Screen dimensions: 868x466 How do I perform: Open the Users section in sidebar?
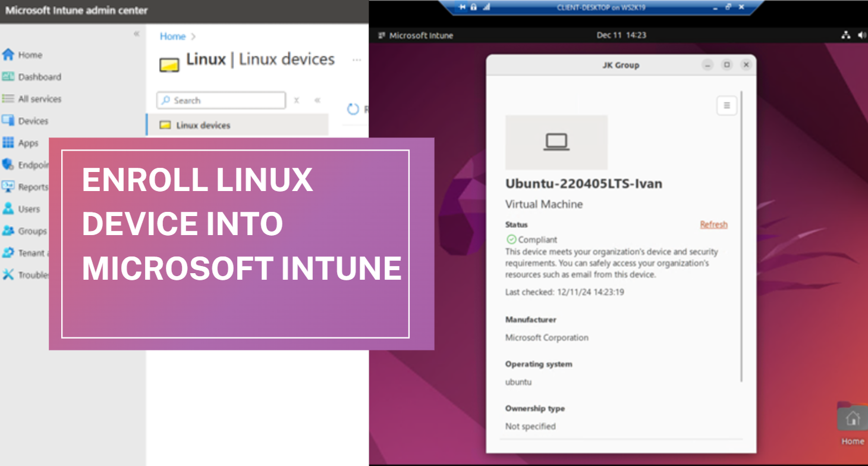[x=21, y=209]
